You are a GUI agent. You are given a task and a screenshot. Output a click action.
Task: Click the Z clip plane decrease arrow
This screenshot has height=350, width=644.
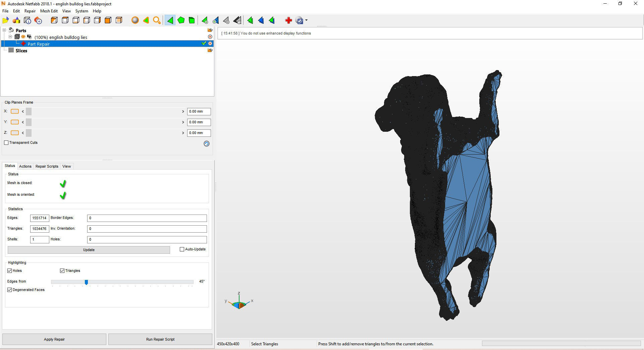coord(23,133)
